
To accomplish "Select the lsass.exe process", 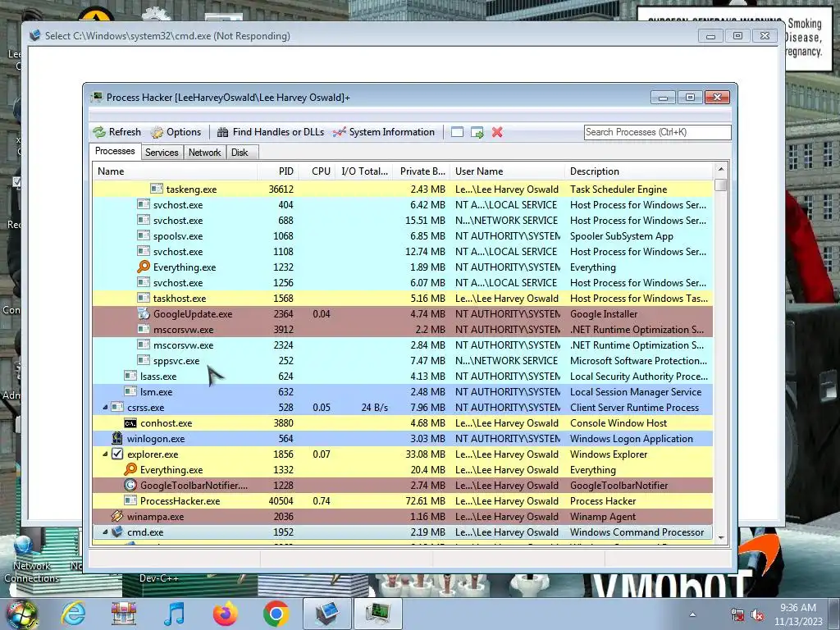I will point(402,377).
